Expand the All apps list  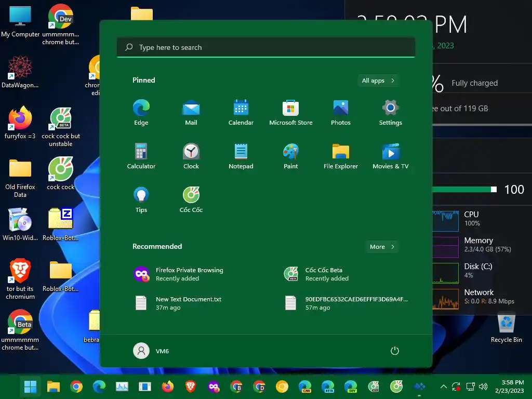tap(378, 81)
